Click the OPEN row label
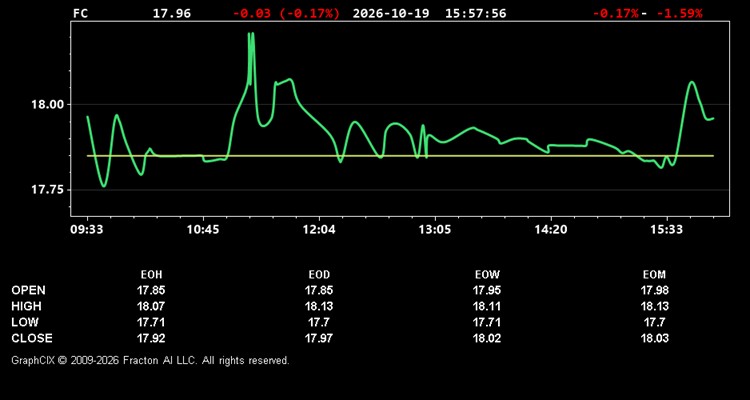The image size is (750, 400). click(x=29, y=290)
